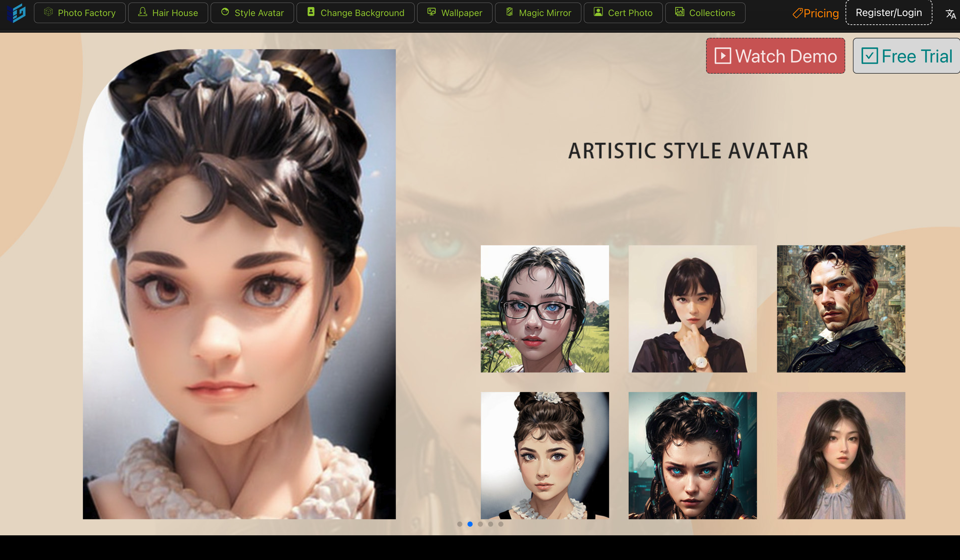
Task: Click the Wallpaper monitor icon
Action: click(431, 12)
